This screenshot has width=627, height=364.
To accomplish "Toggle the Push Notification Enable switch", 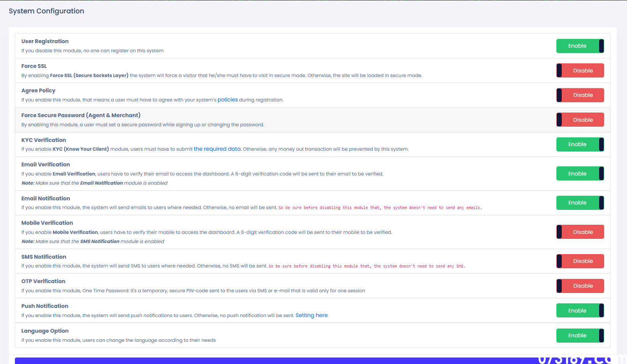I will click(580, 311).
